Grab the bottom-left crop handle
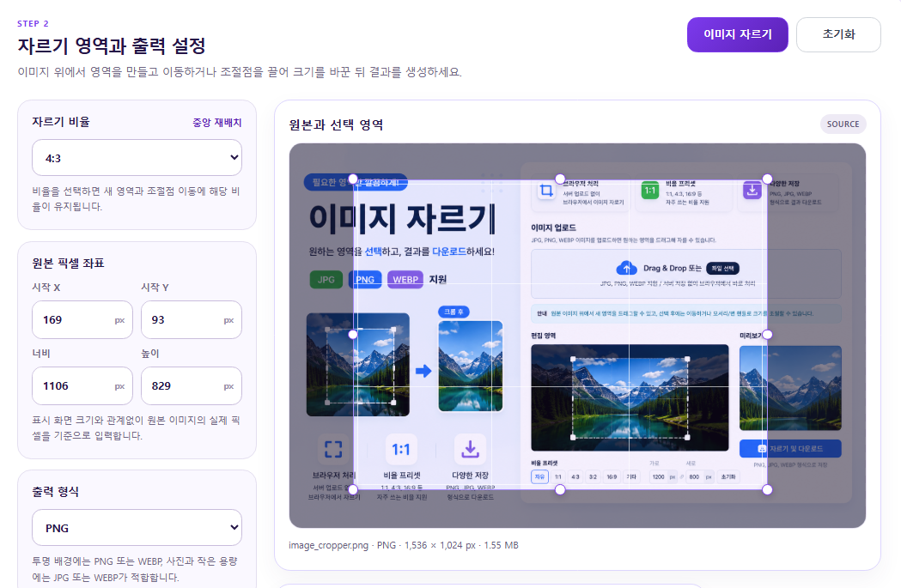901x588 pixels. [x=353, y=490]
